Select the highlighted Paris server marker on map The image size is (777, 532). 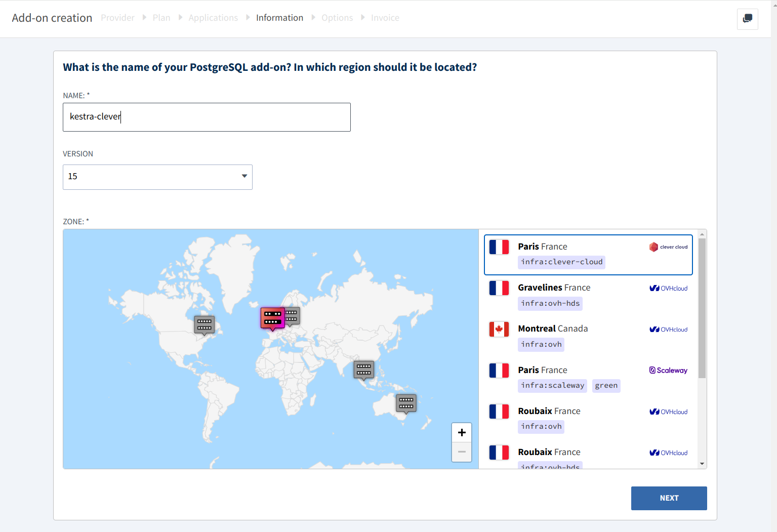pos(272,318)
